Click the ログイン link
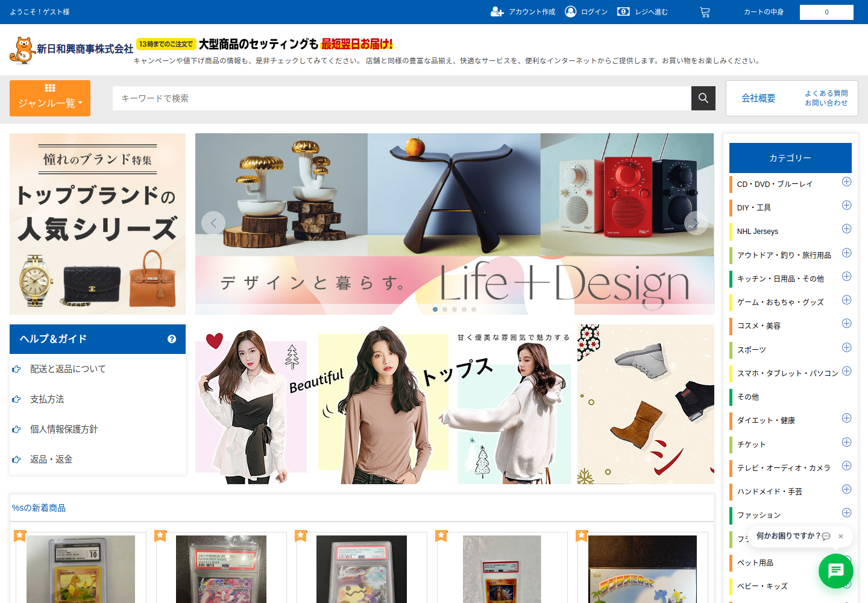868x603 pixels. click(594, 12)
